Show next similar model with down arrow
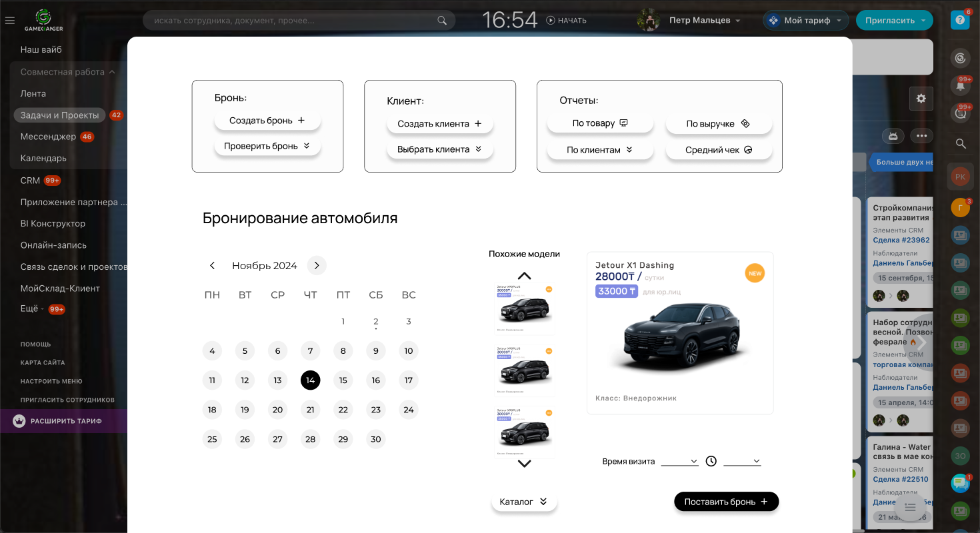 [525, 464]
